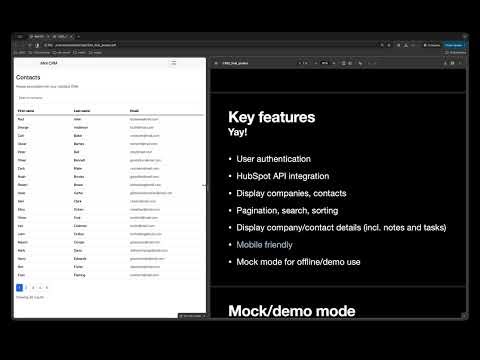Open the Mini CRM hamburger menu
Viewport: 480px width, 360px height.
click(x=173, y=63)
